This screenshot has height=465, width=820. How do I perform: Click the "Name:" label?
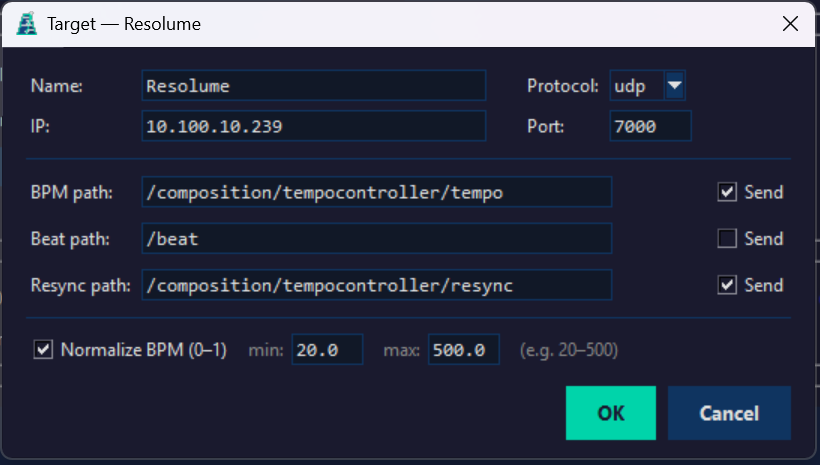(56, 86)
